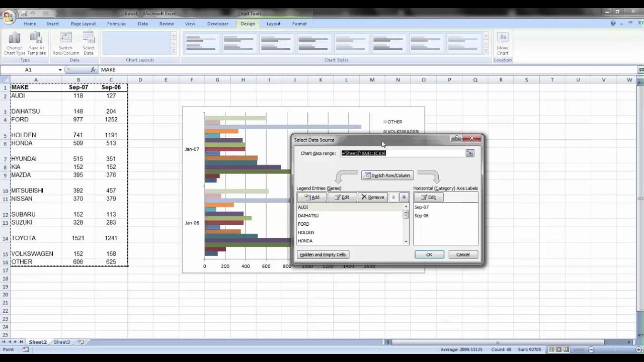The image size is (644, 362).
Task: Open the Insert ribbon tab
Action: coord(53,24)
